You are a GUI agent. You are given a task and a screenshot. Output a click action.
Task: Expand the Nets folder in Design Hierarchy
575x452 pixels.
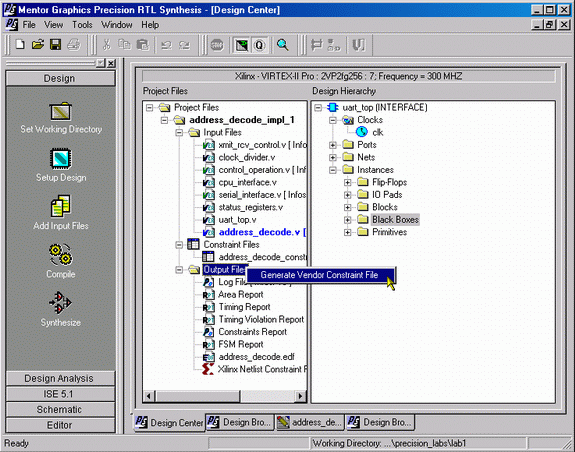(333, 157)
